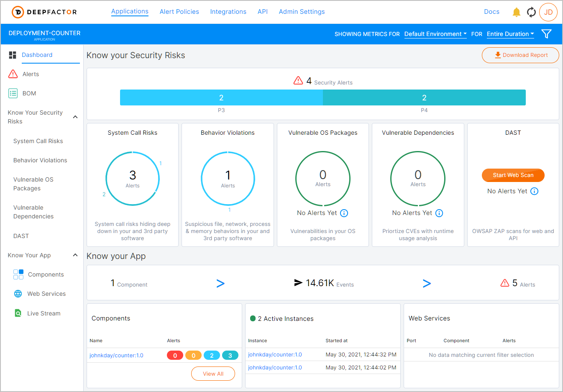Click the BOM list icon
The image size is (563, 392).
click(x=13, y=93)
